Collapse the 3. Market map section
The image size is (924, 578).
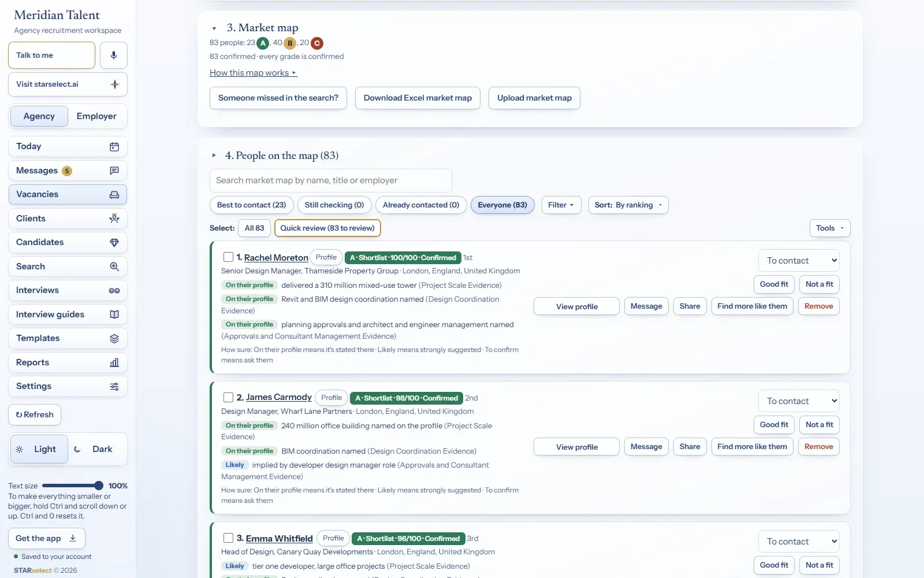[214, 28]
